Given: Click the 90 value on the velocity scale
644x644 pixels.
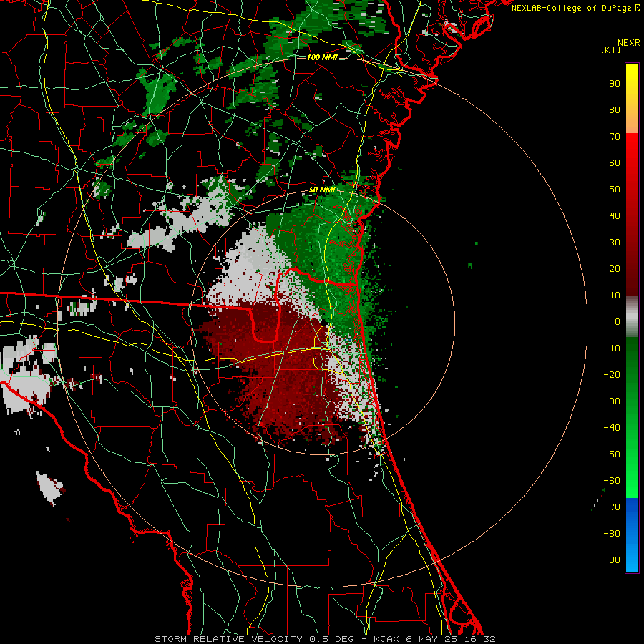Looking at the screenshot, I should tap(615, 84).
